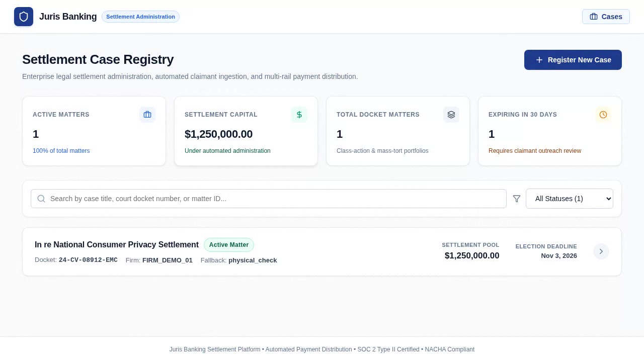Click Under automated administration text
644x362 pixels.
click(x=227, y=151)
